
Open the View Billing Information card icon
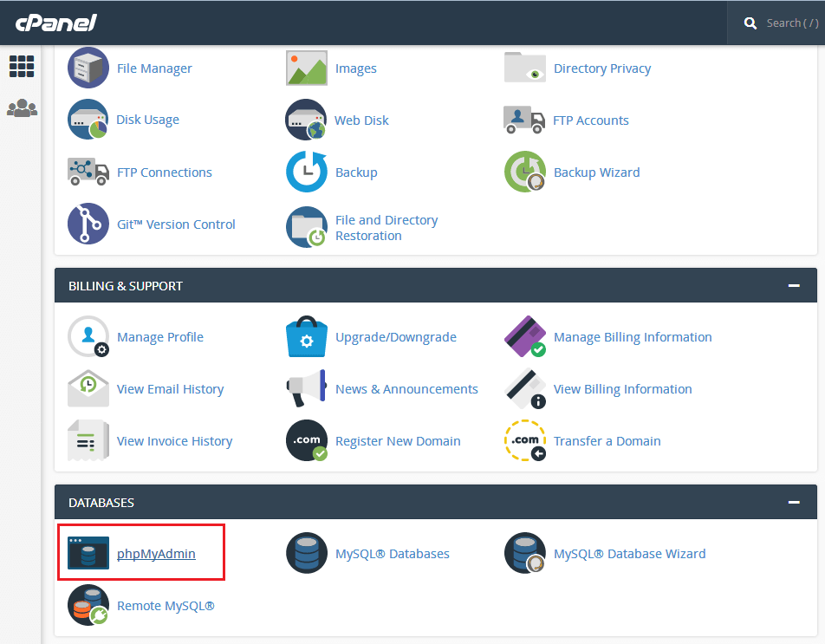point(525,388)
